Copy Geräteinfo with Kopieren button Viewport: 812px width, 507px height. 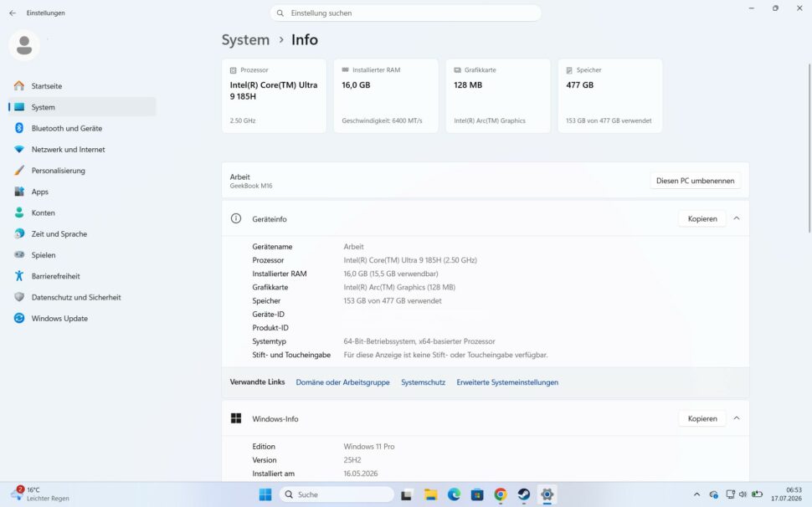(x=702, y=219)
